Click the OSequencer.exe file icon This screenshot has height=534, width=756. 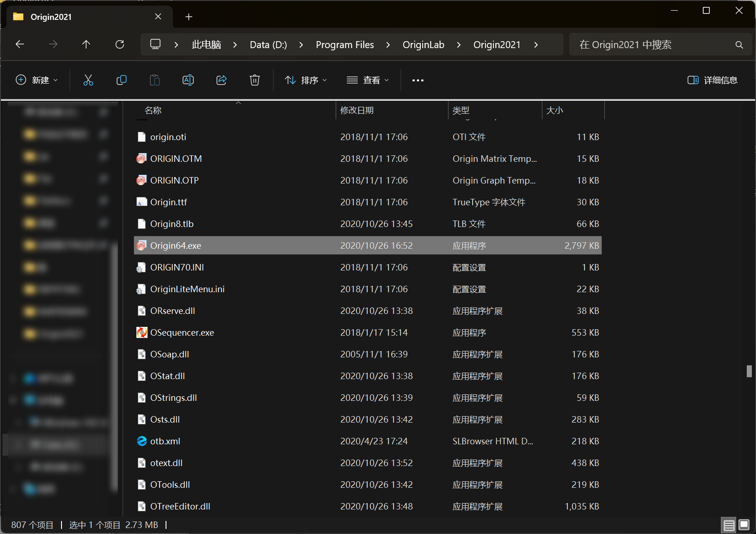tap(141, 332)
